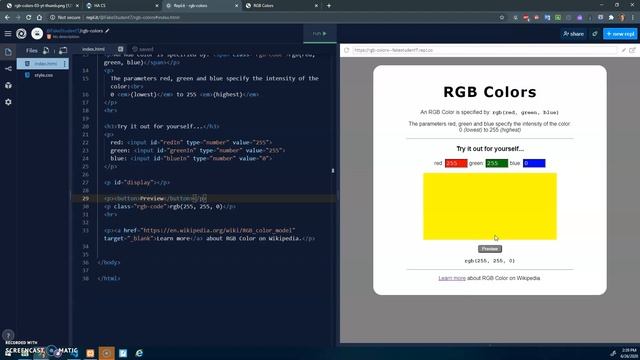This screenshot has height=360, width=640.
Task: Click the 'RGB Colors' heading in preview
Action: (490, 92)
